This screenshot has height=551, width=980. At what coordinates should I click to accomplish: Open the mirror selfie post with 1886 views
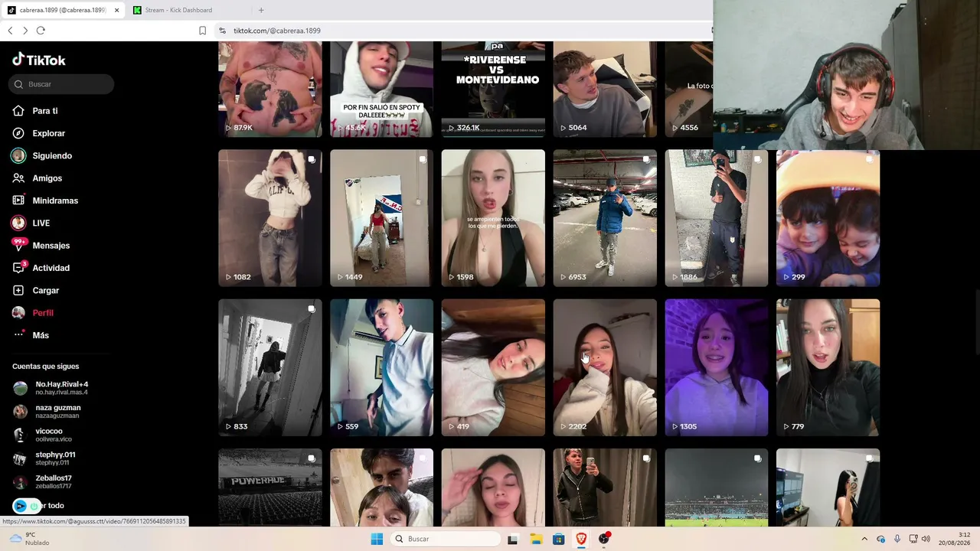[x=717, y=218]
